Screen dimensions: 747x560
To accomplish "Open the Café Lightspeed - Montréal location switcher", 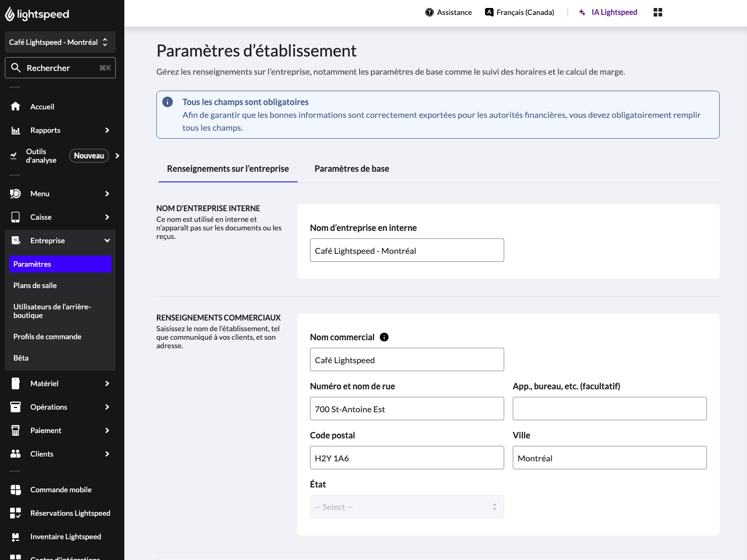I will coord(60,42).
